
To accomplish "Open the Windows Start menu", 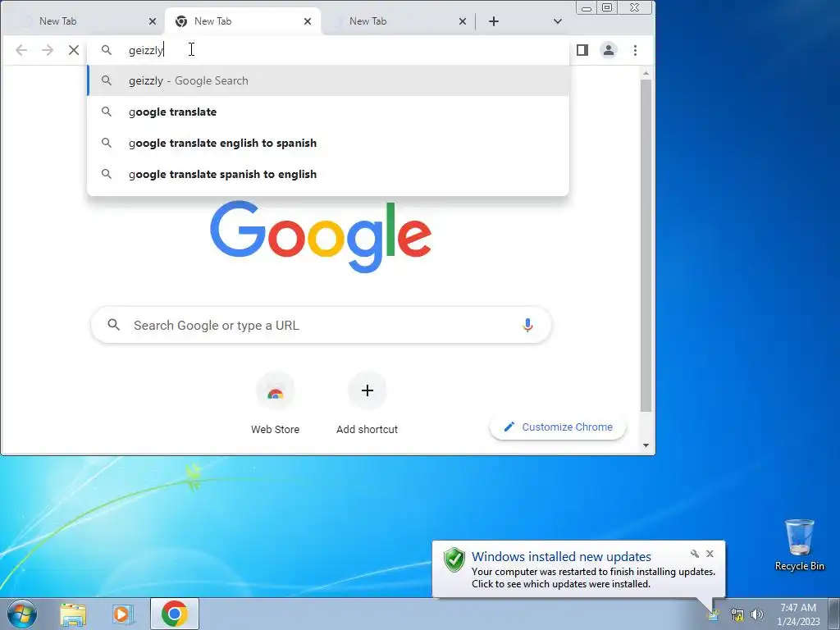I will pyautogui.click(x=22, y=614).
